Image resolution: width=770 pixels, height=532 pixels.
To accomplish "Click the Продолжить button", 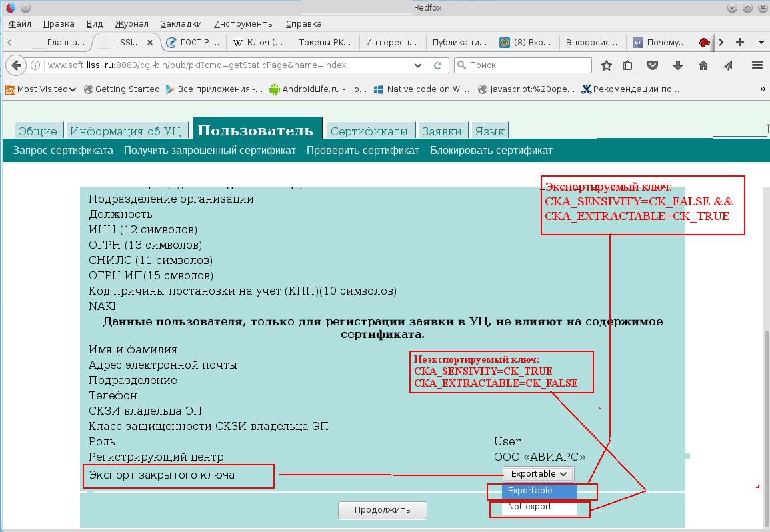I will click(383, 510).
